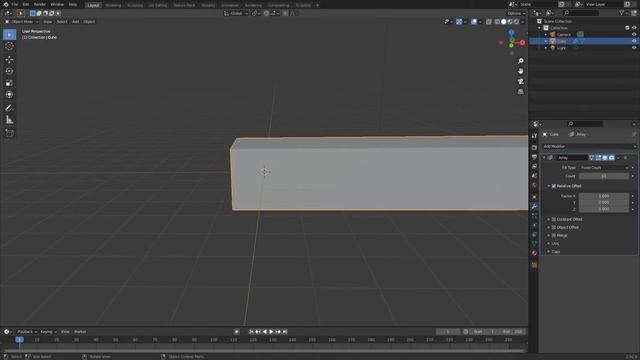Uncheck the Relative Offset checkbox

pyautogui.click(x=554, y=186)
